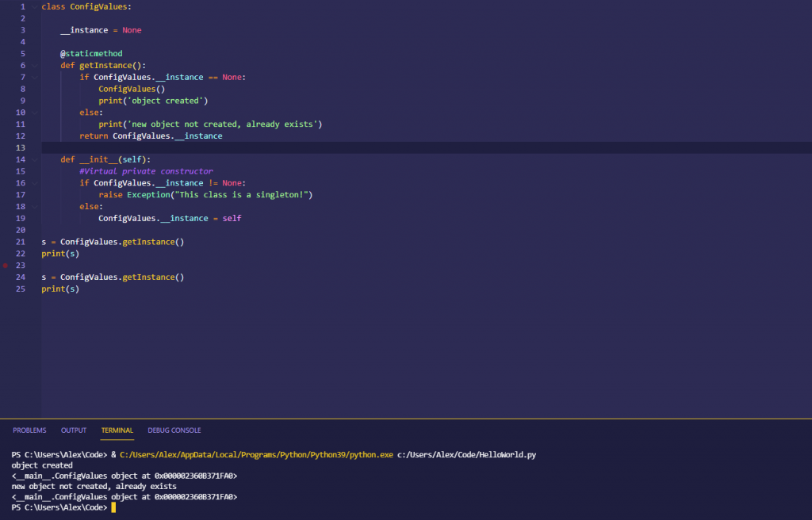This screenshot has width=812, height=520.
Task: Click the terminal prompt cursor block
Action: pos(113,507)
